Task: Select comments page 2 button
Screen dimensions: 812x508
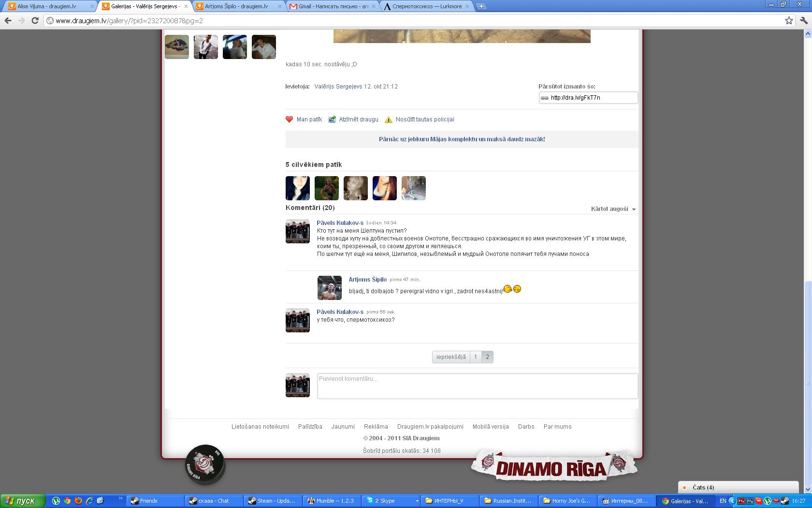Action: [x=487, y=357]
